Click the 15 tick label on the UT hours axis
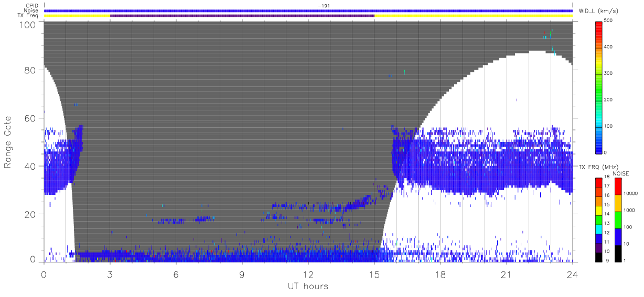Screen dimensions: 644x297 coord(374,274)
